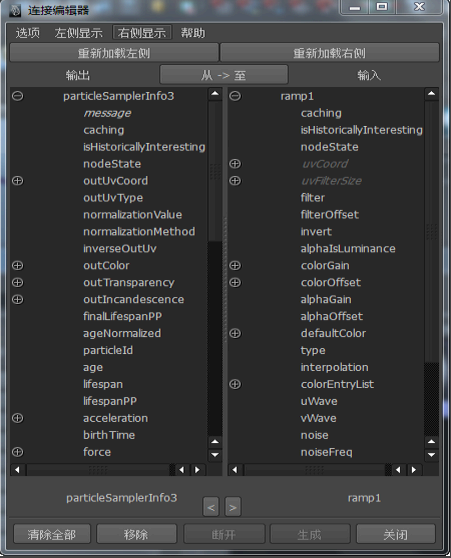Click the 重新加载左侧 button
This screenshot has height=558, width=451.
(x=114, y=53)
